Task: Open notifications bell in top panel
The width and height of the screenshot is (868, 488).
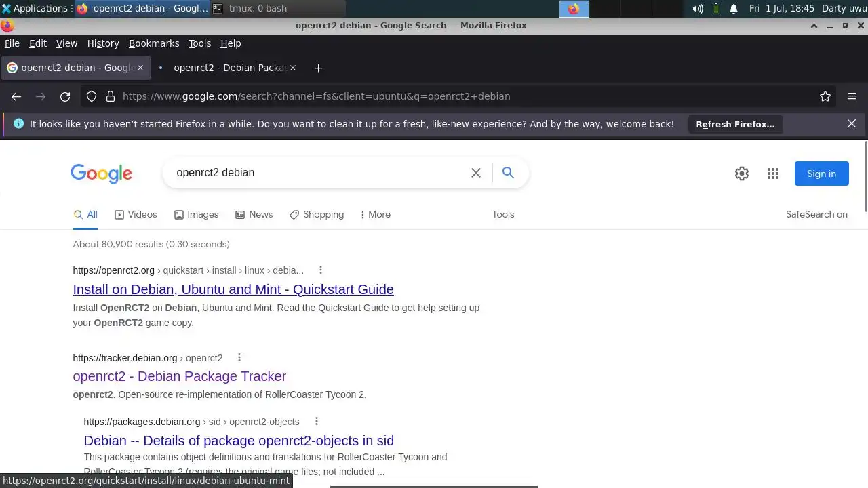Action: 734,9
